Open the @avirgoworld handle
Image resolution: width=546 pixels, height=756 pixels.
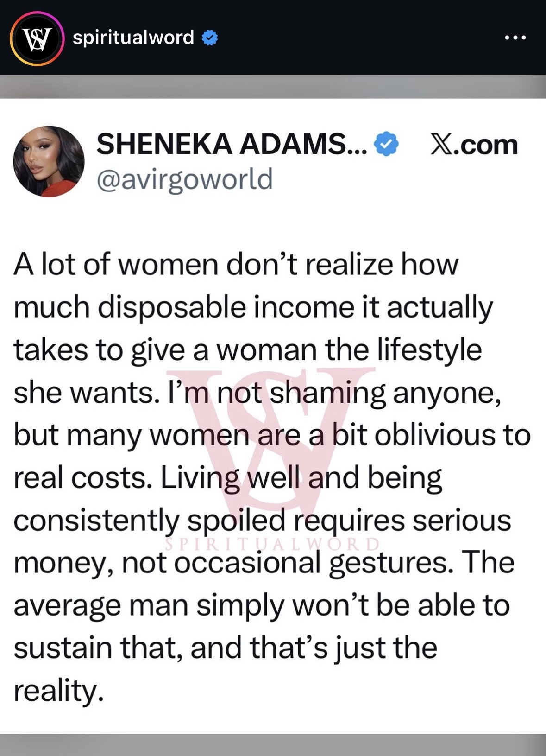[x=184, y=179]
